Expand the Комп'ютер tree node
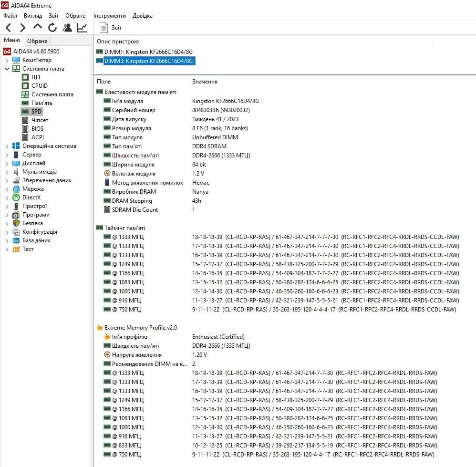This screenshot has height=467, width=476. [7, 61]
